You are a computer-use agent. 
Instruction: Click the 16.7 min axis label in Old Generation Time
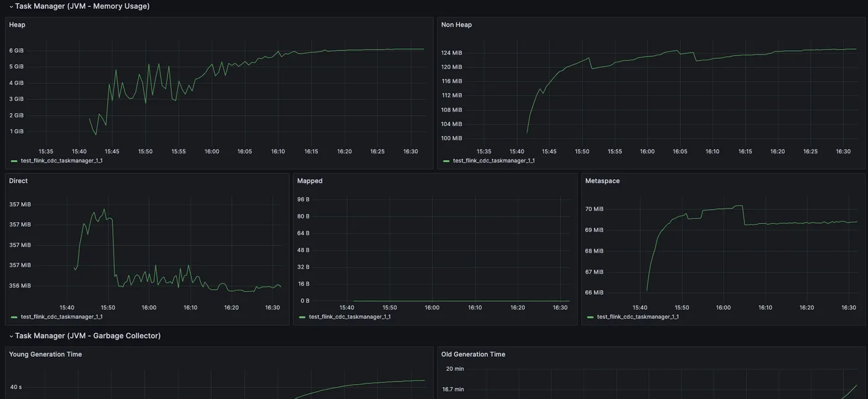point(453,390)
